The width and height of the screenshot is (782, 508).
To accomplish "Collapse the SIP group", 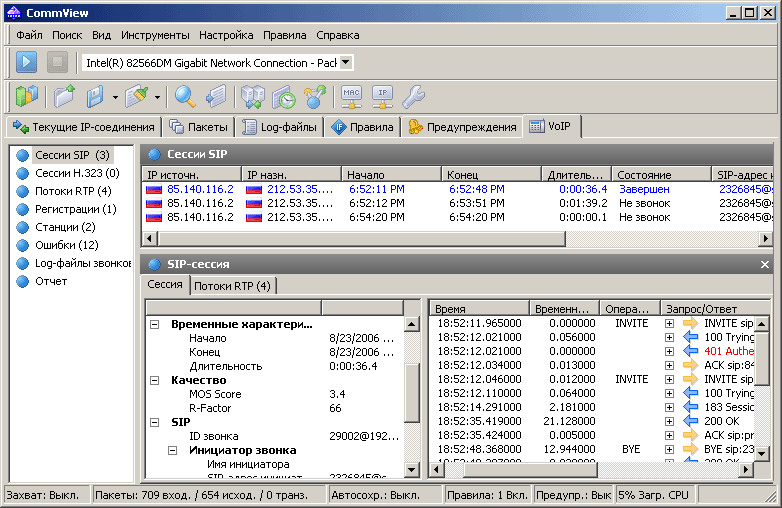I will pyautogui.click(x=155, y=422).
